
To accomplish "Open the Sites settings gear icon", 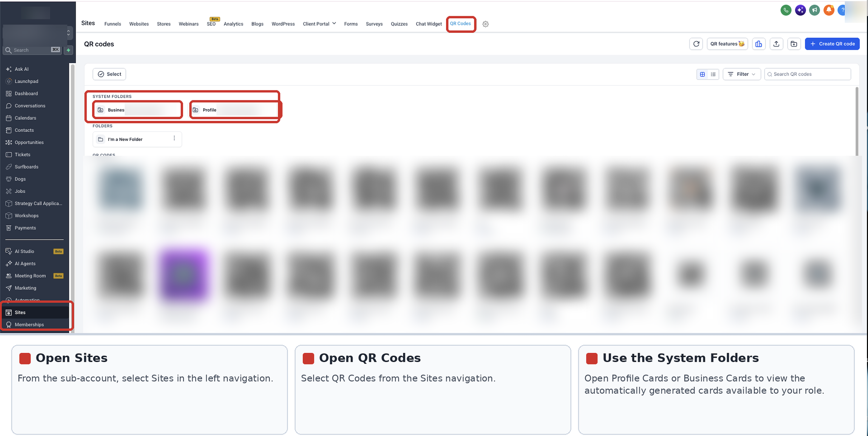I will coord(485,24).
